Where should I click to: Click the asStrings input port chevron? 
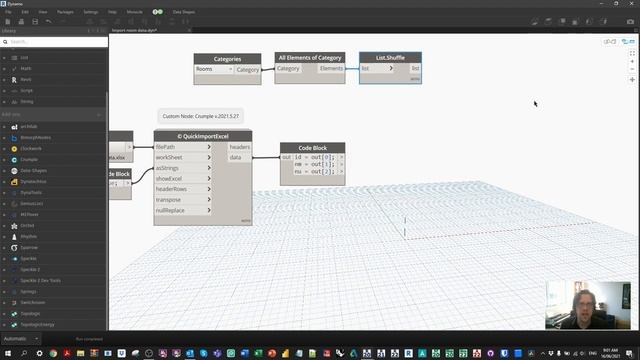[209, 168]
